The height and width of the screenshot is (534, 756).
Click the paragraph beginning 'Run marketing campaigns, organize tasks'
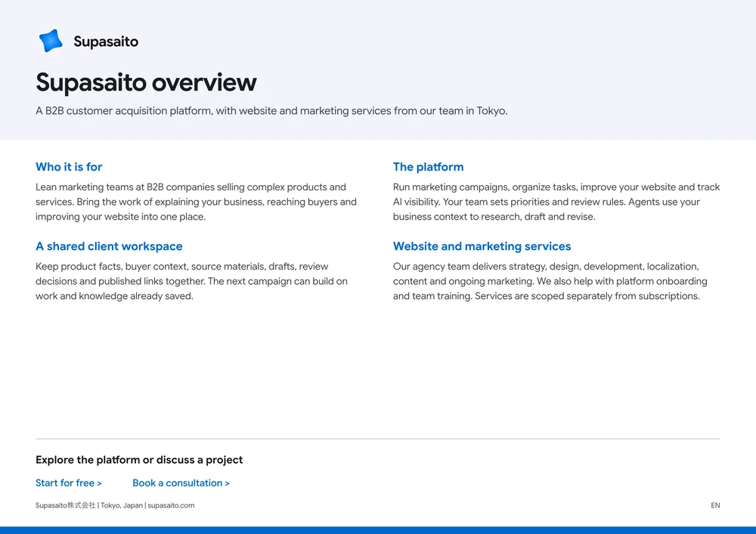coord(556,202)
